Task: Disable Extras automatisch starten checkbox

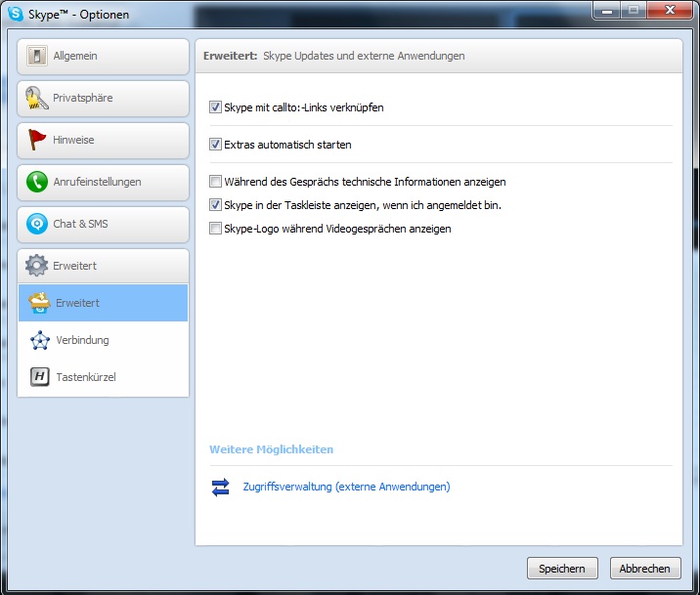Action: (x=215, y=144)
